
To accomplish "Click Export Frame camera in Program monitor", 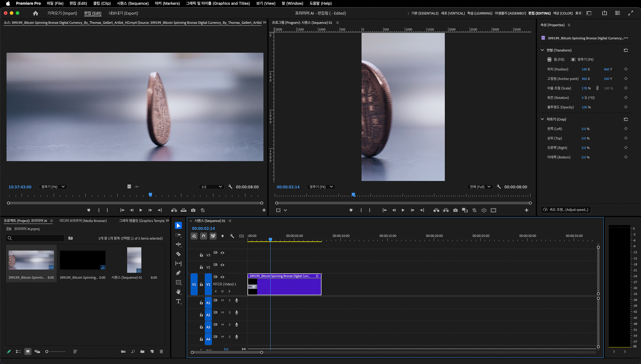I will 455,210.
